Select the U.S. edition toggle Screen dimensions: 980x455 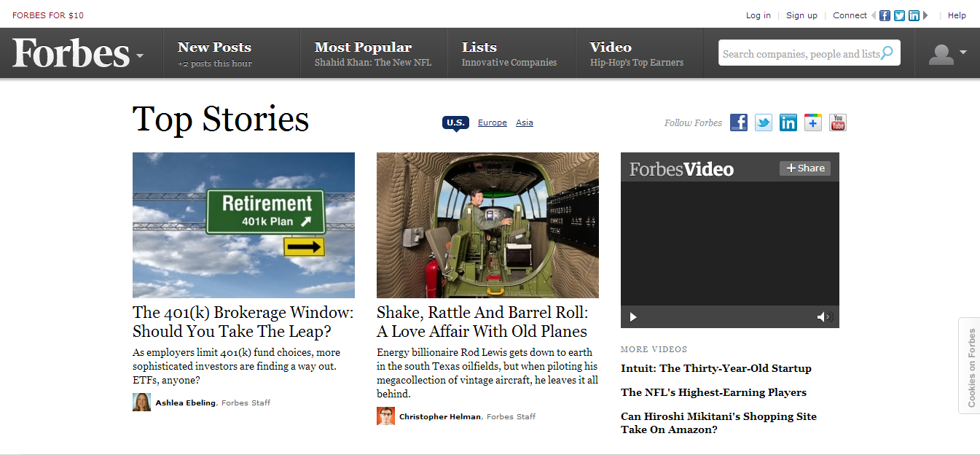point(455,123)
